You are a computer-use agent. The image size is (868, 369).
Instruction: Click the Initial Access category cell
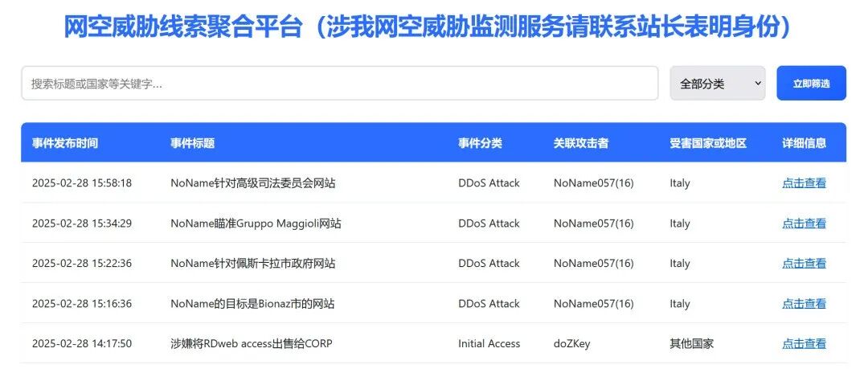489,343
